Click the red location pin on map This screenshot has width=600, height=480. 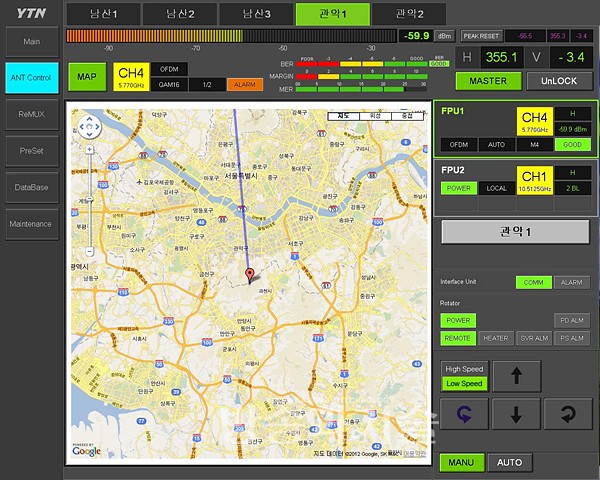coord(249,275)
